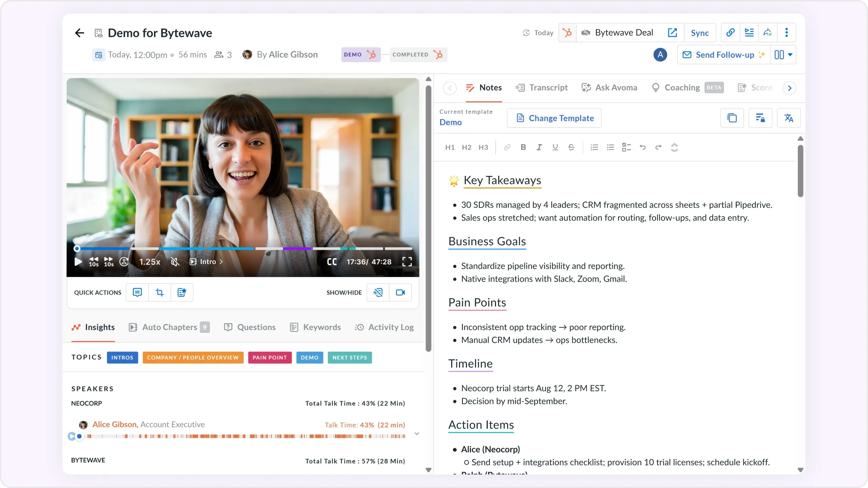Click the translate notes icon
Screen dimensions: 868x488
click(x=788, y=118)
